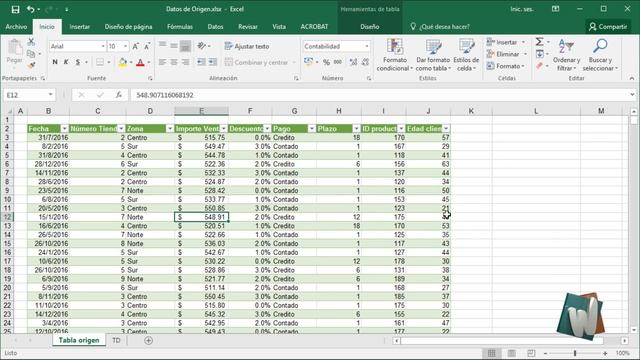Image resolution: width=640 pixels, height=360 pixels.
Task: Click the thousands separator 000 icon
Action: [x=338, y=62]
